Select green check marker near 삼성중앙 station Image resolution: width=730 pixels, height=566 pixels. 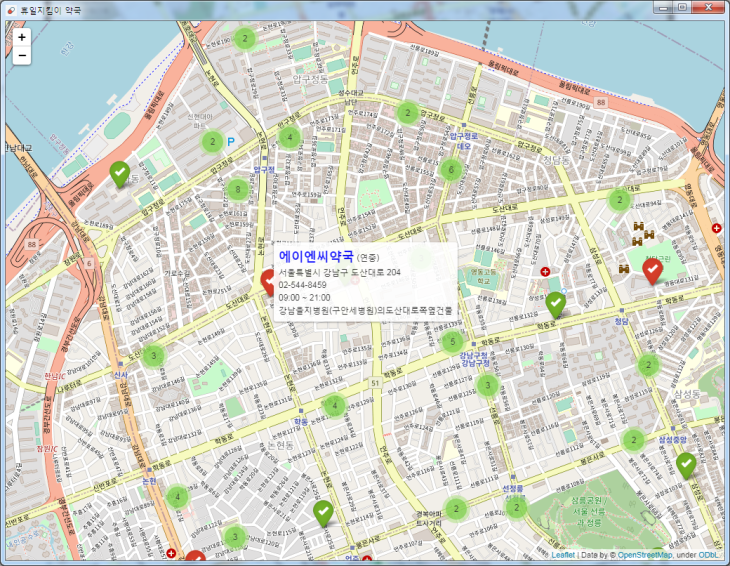pos(686,464)
